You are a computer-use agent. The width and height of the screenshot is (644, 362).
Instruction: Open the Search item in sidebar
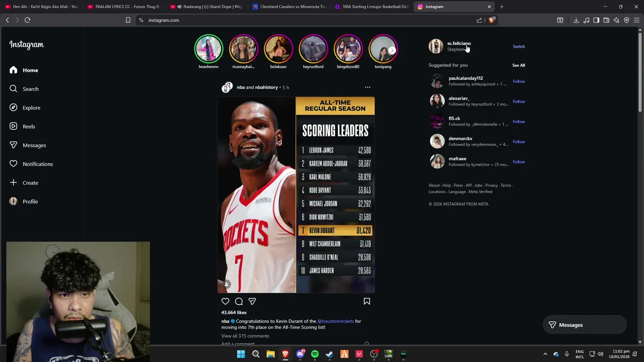point(24,89)
